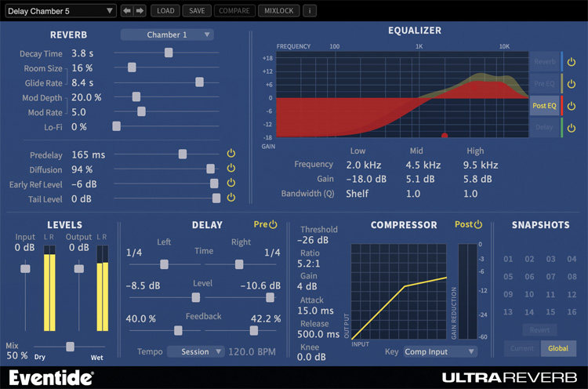Click the MIXLOCK button
The width and height of the screenshot is (588, 389).
(278, 11)
